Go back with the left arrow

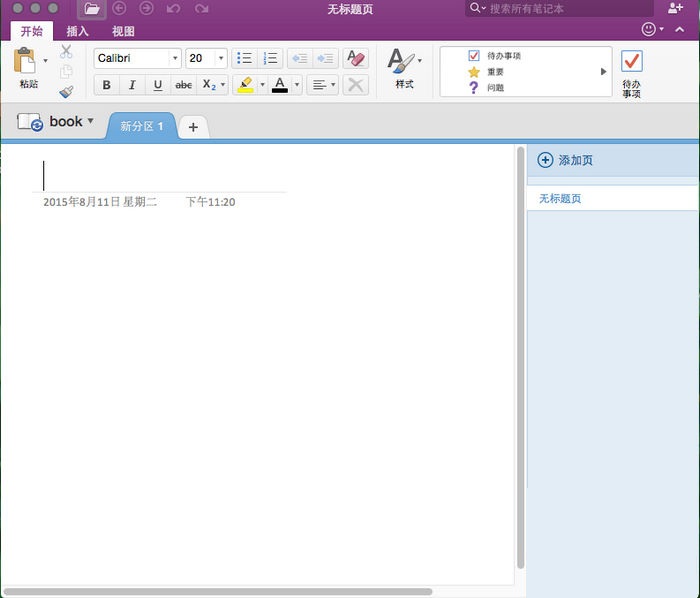[119, 8]
